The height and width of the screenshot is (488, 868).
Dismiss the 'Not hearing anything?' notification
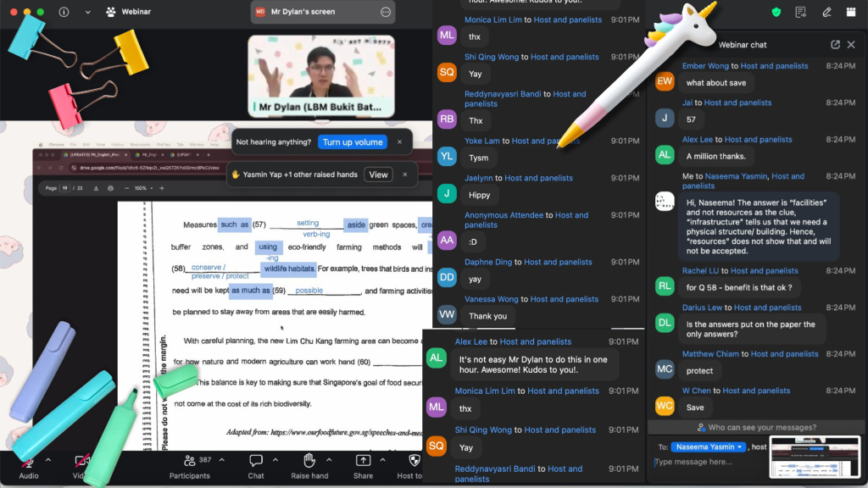399,141
